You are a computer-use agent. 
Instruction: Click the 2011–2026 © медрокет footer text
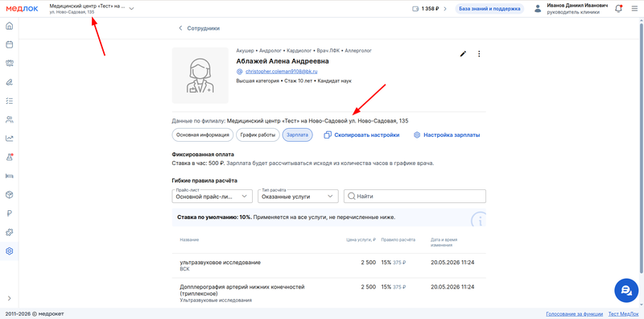(x=35, y=313)
